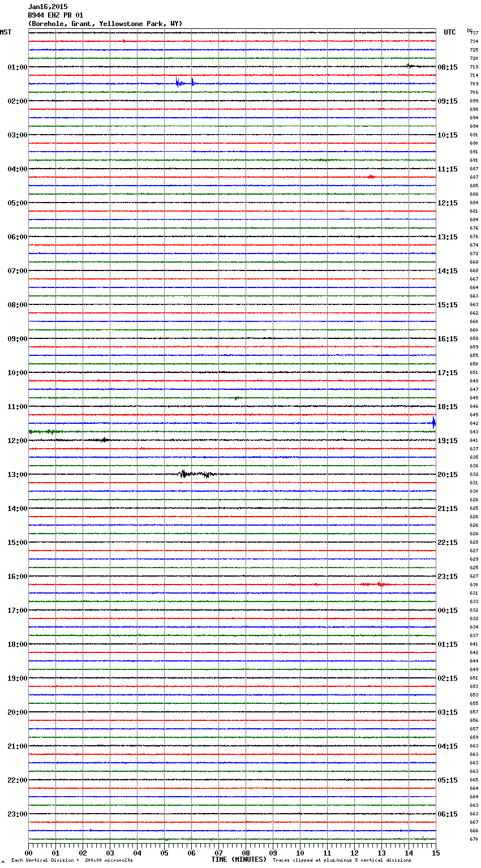Select the 23:00 MST hour label

tap(18, 814)
